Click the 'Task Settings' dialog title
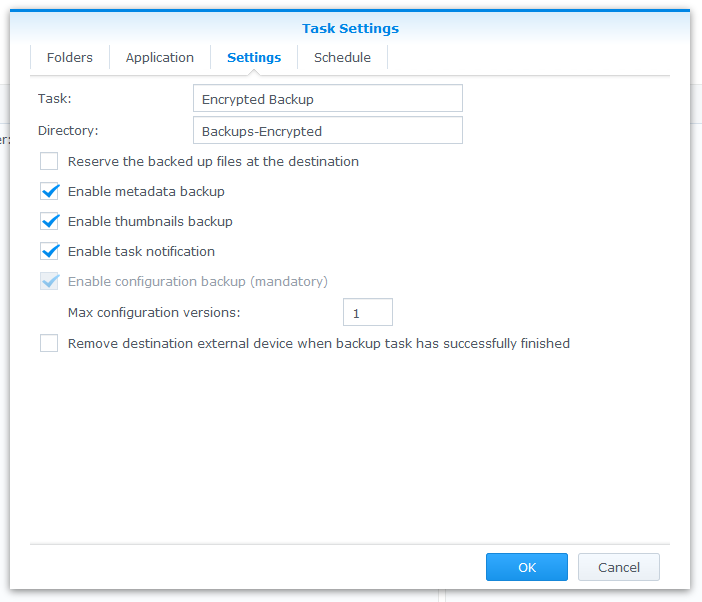The height and width of the screenshot is (602, 702). point(350,29)
